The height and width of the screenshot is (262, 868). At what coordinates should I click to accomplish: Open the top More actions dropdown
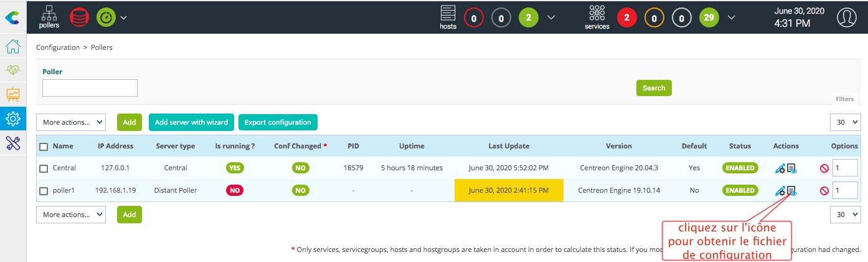71,122
